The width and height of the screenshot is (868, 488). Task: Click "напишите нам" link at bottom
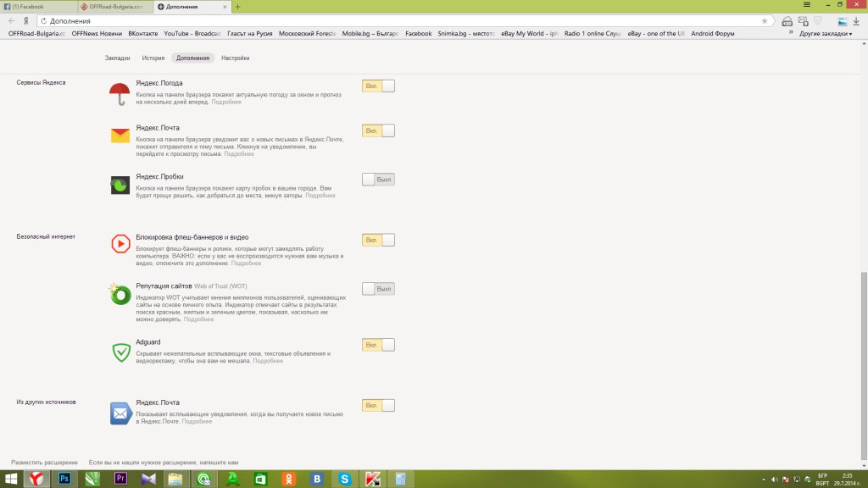[218, 463]
